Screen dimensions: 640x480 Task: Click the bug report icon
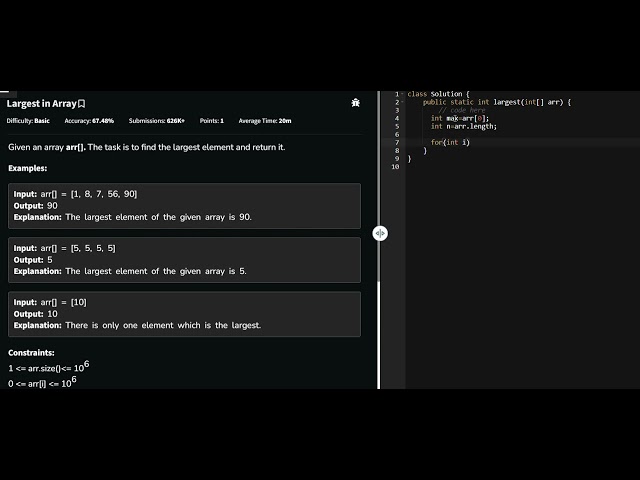click(356, 103)
